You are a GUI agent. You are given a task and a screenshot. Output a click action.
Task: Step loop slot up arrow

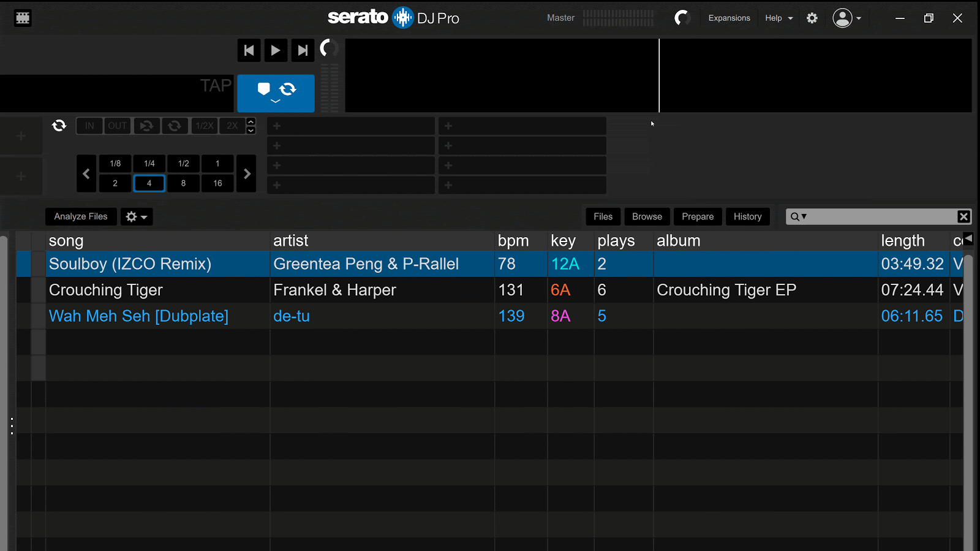pyautogui.click(x=251, y=121)
